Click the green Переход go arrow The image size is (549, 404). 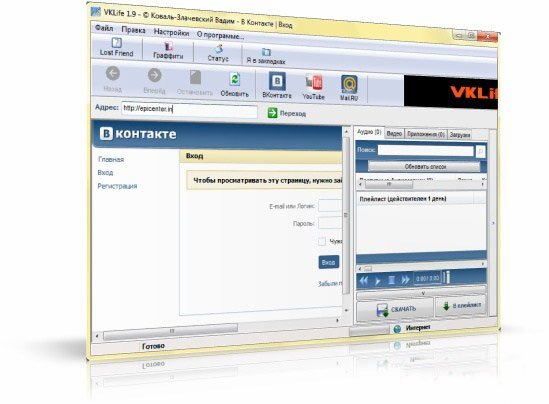tap(272, 113)
